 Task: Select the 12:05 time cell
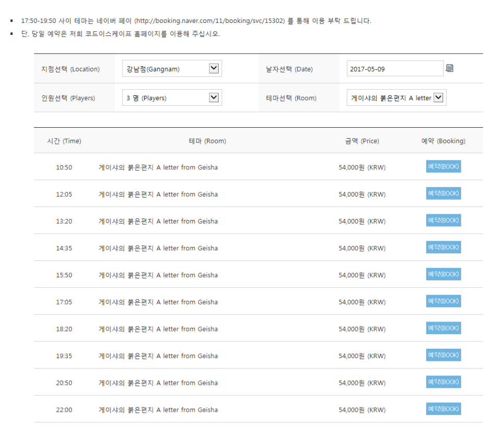[x=64, y=194]
